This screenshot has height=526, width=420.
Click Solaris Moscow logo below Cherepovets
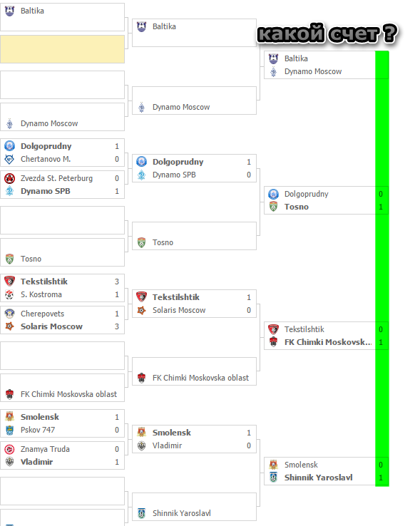coord(10,326)
